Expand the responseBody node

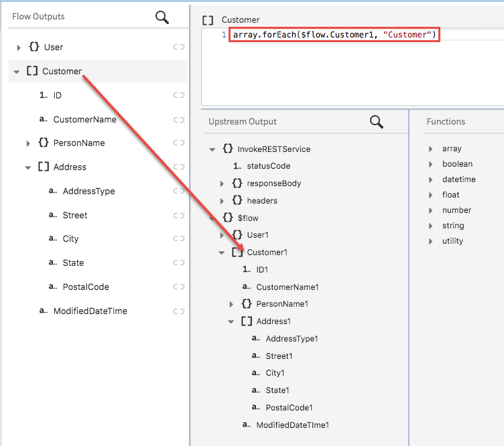coord(223,183)
